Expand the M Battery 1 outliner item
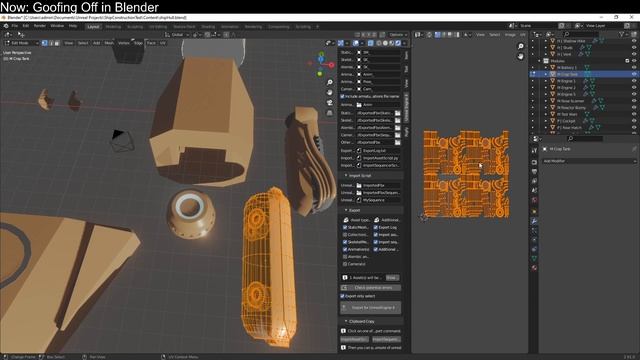Viewport: 640px width, 360px height. tap(546, 68)
